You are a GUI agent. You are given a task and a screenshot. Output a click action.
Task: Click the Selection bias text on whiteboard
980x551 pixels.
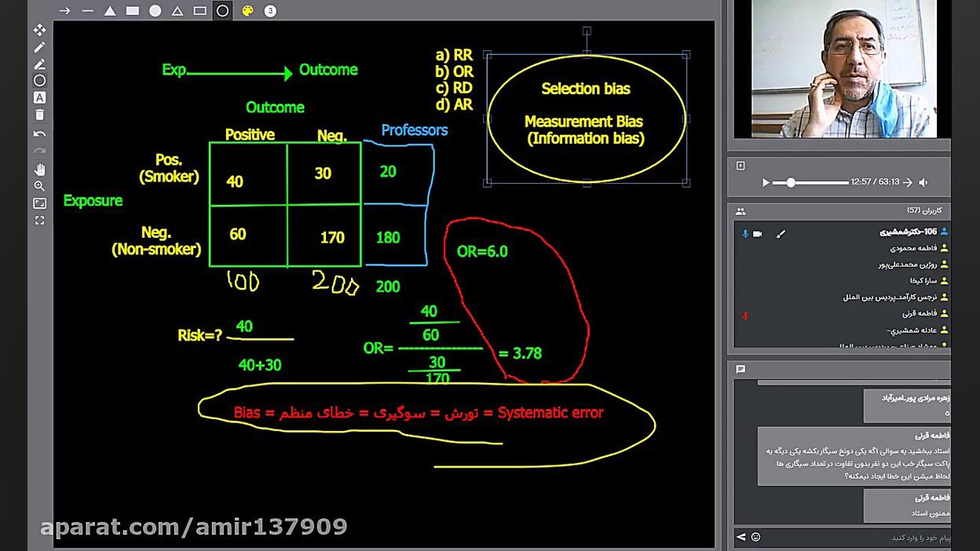coord(586,89)
